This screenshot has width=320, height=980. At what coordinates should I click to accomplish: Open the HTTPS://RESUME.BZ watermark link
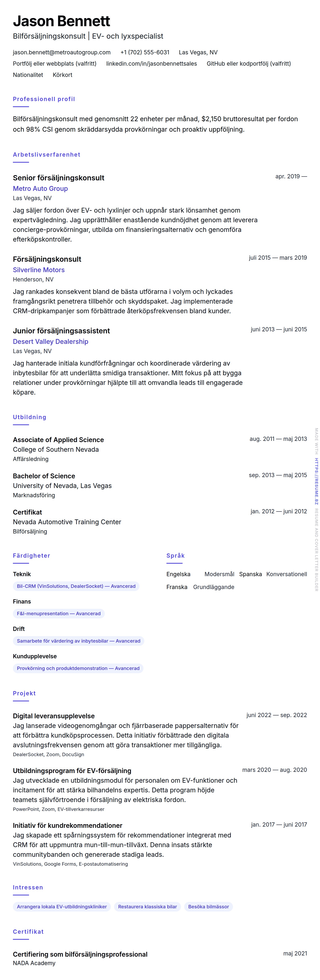[x=316, y=481]
